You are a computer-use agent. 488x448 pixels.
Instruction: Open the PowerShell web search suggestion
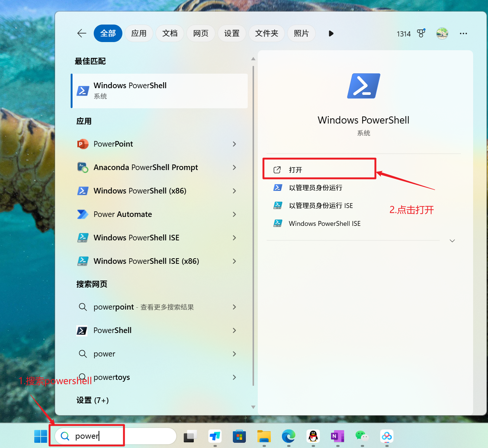pos(160,330)
